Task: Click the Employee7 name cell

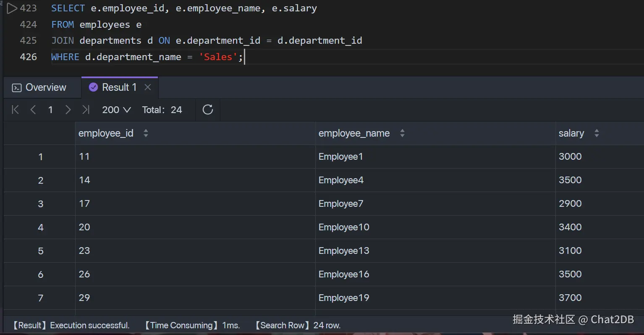Action: click(435, 204)
